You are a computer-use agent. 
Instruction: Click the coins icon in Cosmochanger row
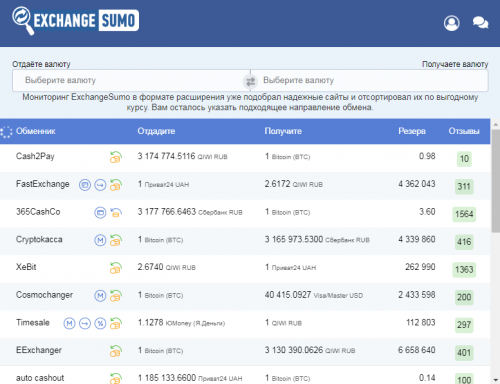(x=116, y=295)
